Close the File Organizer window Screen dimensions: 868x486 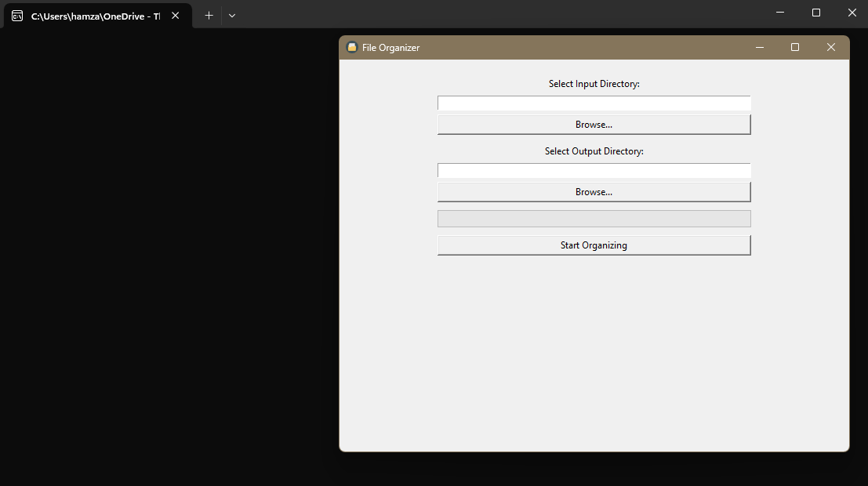point(831,48)
